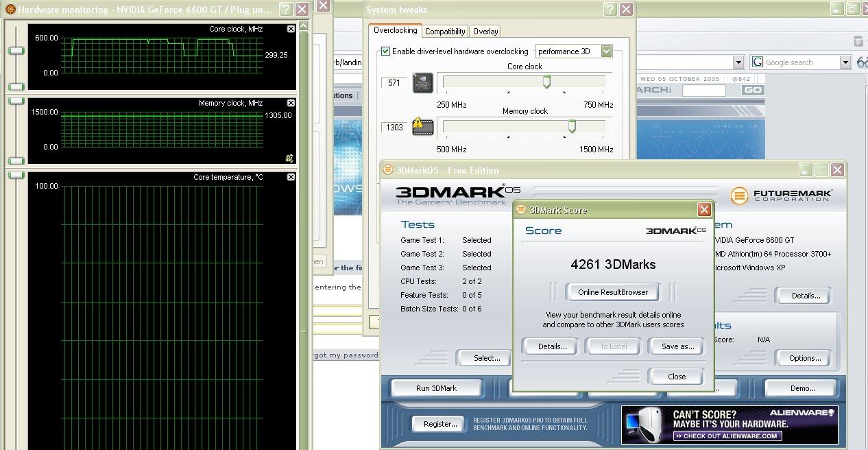Click the '299.25' core clock reading
Viewport: 868px width, 450px height.
276,55
